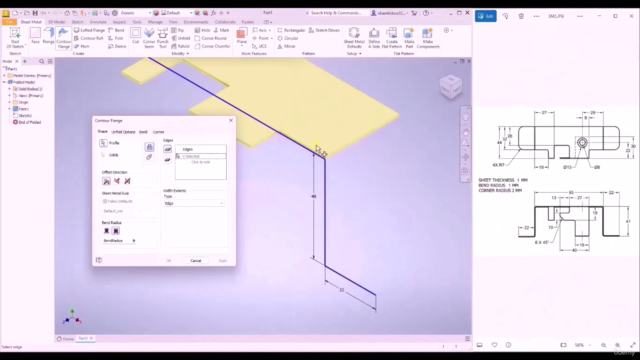The image size is (640, 360).
Task: Choose the first Offset Direction option
Action: click(107, 181)
